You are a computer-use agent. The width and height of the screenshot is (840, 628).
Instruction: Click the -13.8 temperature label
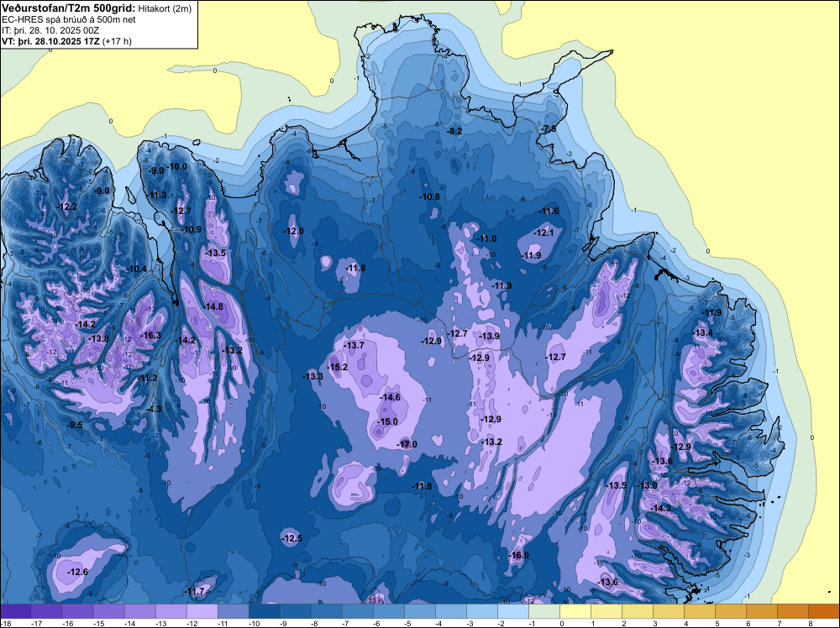(99, 338)
